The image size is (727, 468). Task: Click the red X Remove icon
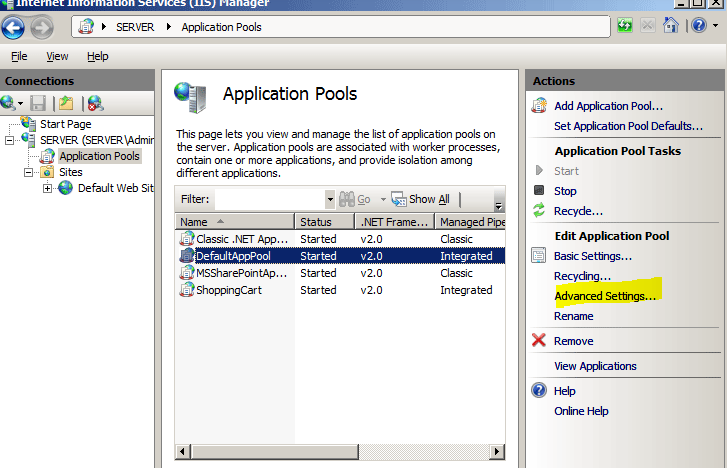(539, 340)
